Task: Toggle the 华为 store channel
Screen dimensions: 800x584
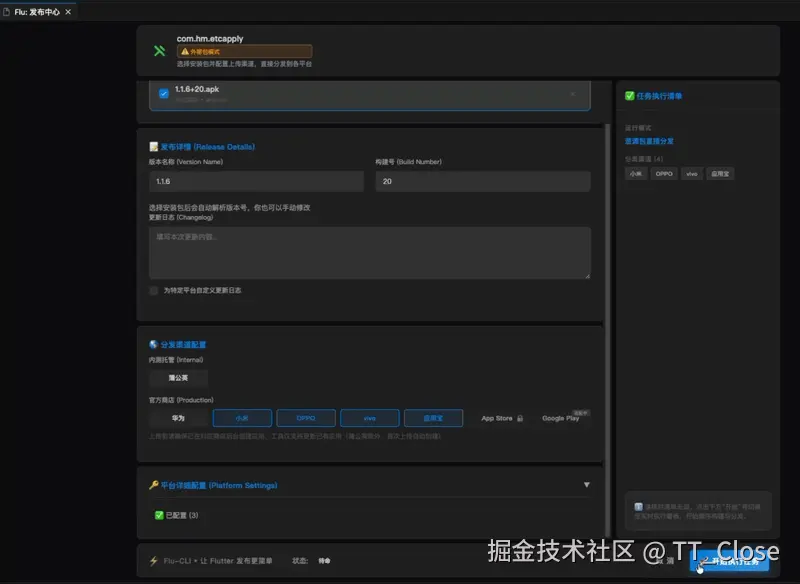Action: (178, 418)
